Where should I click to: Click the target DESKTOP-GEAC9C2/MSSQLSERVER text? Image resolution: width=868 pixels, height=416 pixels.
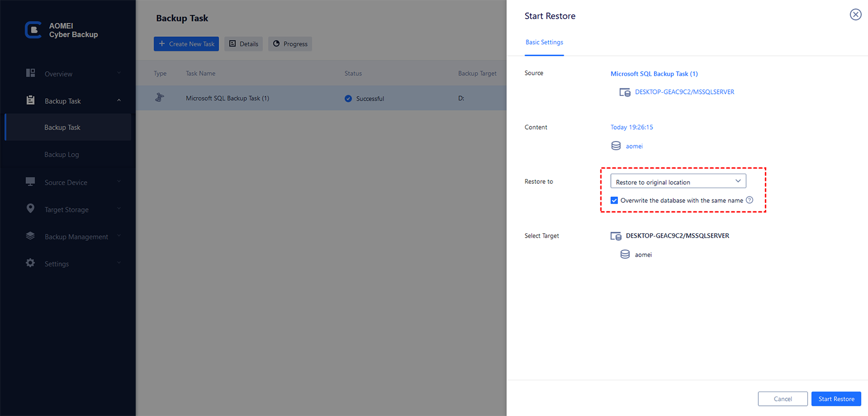678,236
